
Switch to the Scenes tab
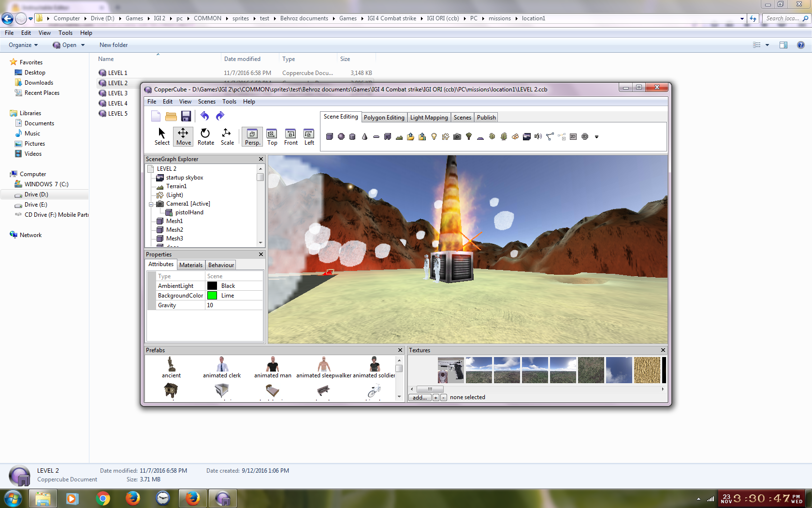pyautogui.click(x=463, y=118)
